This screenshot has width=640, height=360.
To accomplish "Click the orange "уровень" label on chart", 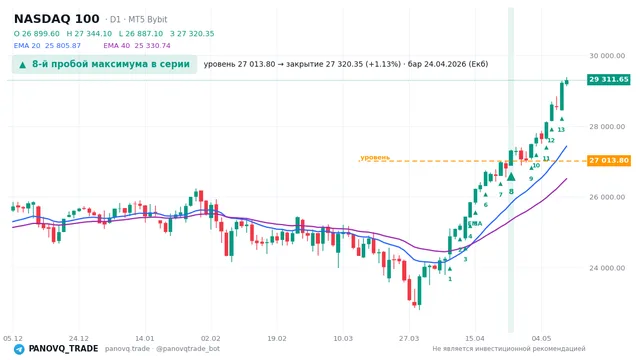I will coord(375,157).
